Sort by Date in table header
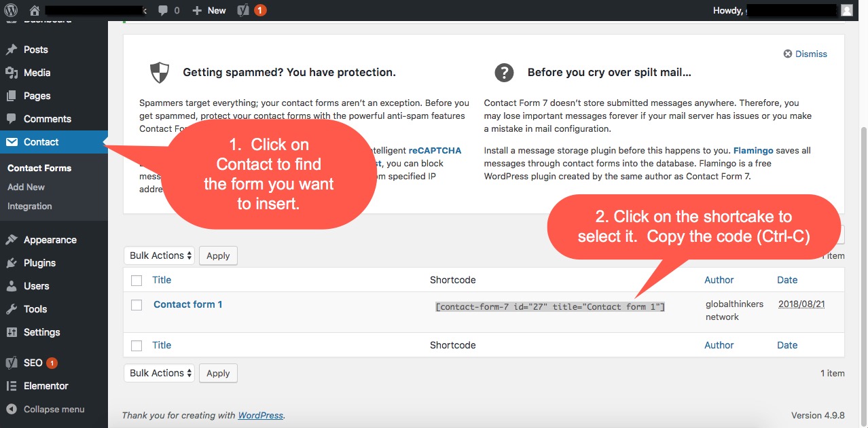The height and width of the screenshot is (428, 868). click(x=787, y=280)
